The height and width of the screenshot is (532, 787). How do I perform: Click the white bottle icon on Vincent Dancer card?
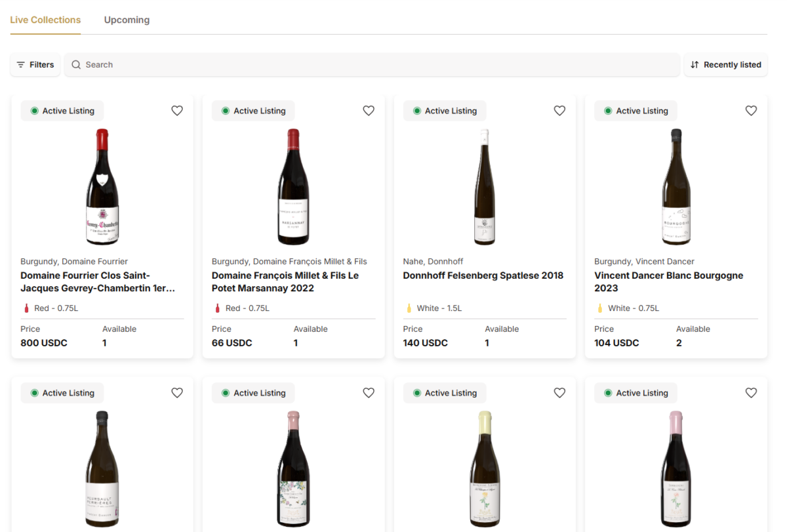pyautogui.click(x=599, y=308)
